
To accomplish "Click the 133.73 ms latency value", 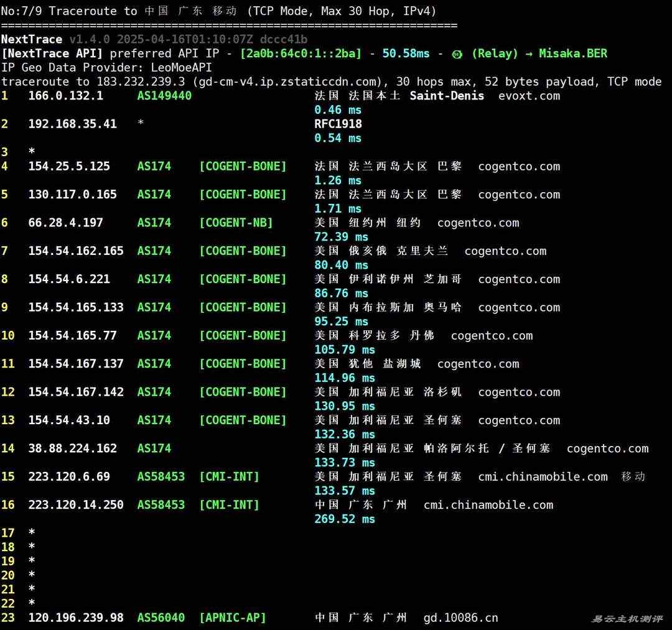I will pos(345,463).
